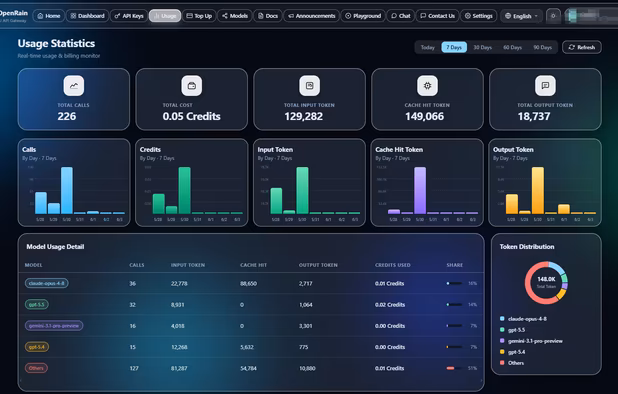The height and width of the screenshot is (394, 618).
Task: Open the Contact Us page
Action: click(437, 16)
